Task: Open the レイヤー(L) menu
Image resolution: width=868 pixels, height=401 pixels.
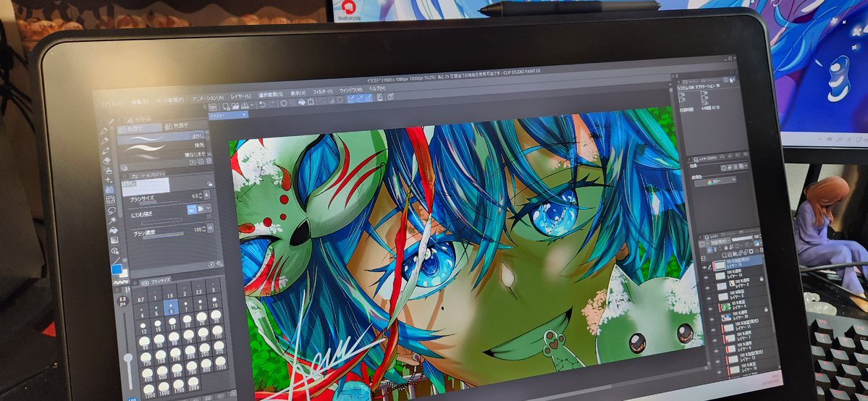Action: [x=241, y=96]
